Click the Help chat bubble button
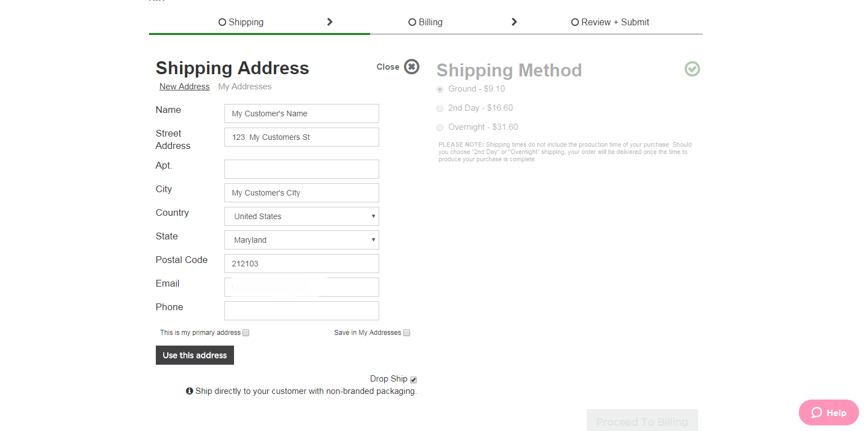 click(x=828, y=412)
